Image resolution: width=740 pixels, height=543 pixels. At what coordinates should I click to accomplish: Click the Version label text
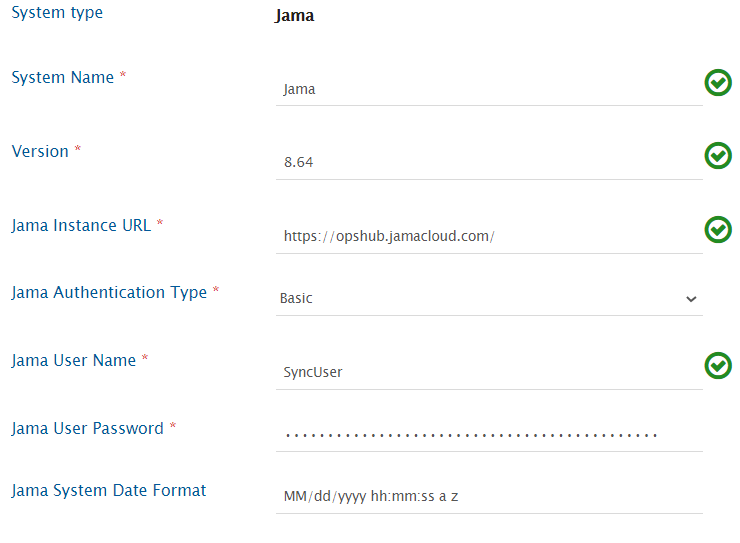click(x=40, y=151)
